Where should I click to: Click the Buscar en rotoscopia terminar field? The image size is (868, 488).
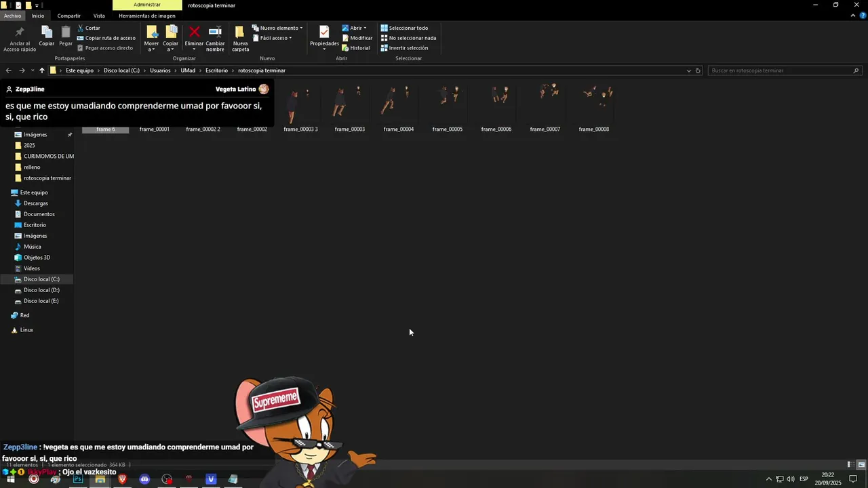pyautogui.click(x=785, y=70)
